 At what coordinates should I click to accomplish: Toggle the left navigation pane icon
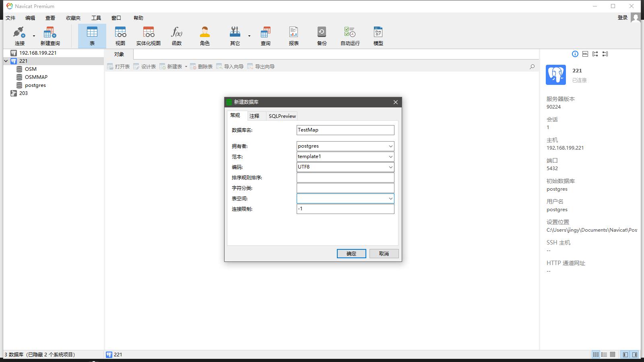pos(625,354)
